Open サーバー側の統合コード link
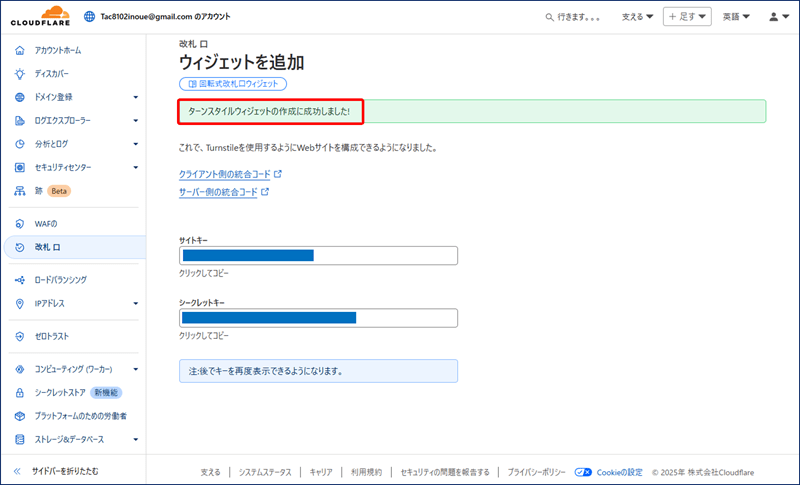800x485 pixels. (218, 192)
